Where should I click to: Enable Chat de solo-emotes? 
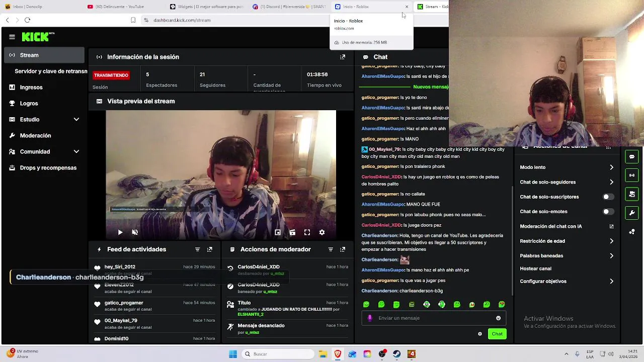[x=608, y=212]
